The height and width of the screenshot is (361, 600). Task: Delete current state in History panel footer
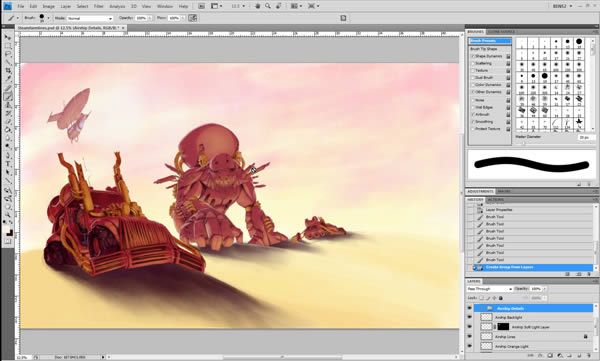click(589, 274)
